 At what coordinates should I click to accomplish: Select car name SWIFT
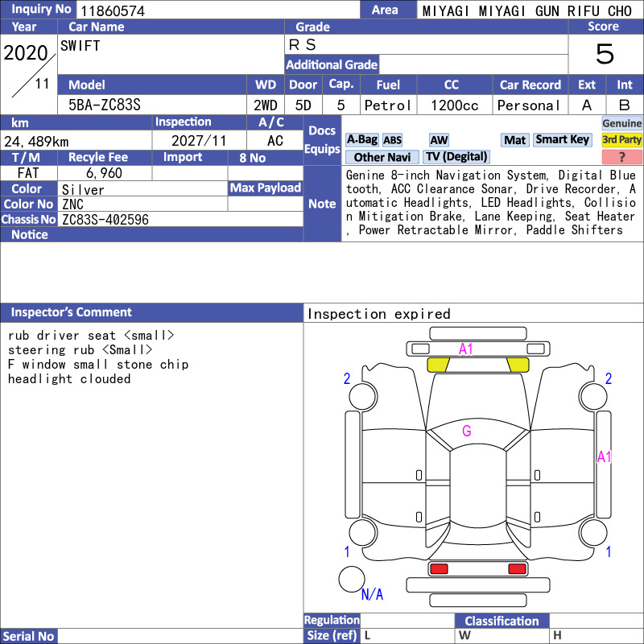click(x=80, y=46)
